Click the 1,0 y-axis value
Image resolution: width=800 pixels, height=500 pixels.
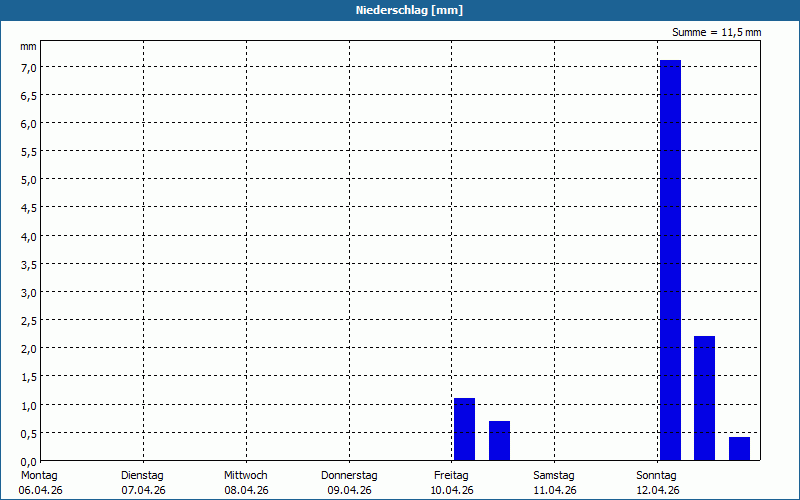[28, 406]
